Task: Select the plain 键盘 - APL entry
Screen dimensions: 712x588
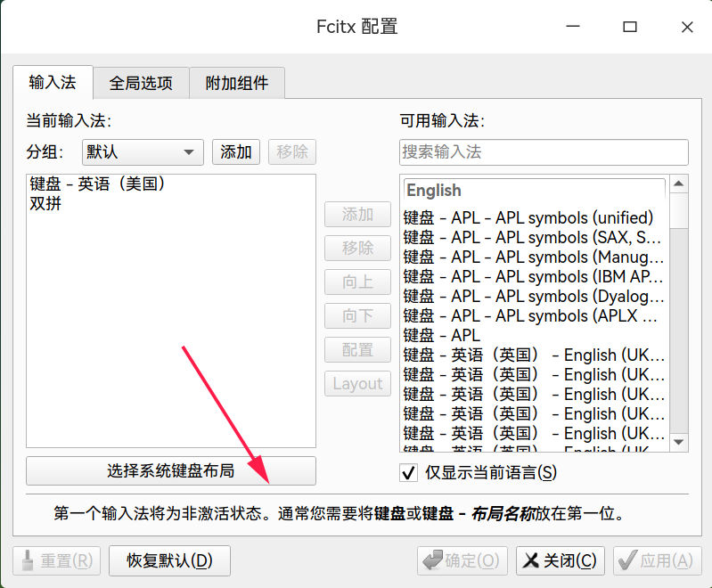Action: click(534, 335)
